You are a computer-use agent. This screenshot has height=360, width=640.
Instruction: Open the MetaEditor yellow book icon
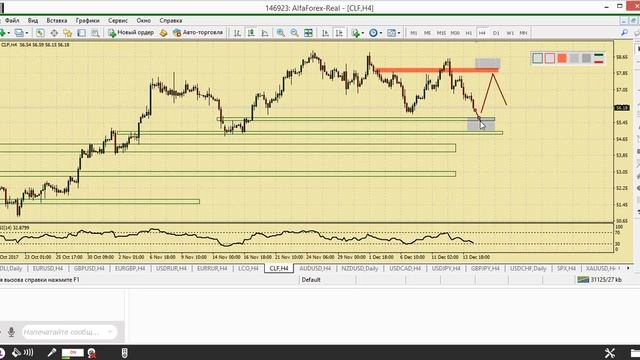(x=164, y=33)
